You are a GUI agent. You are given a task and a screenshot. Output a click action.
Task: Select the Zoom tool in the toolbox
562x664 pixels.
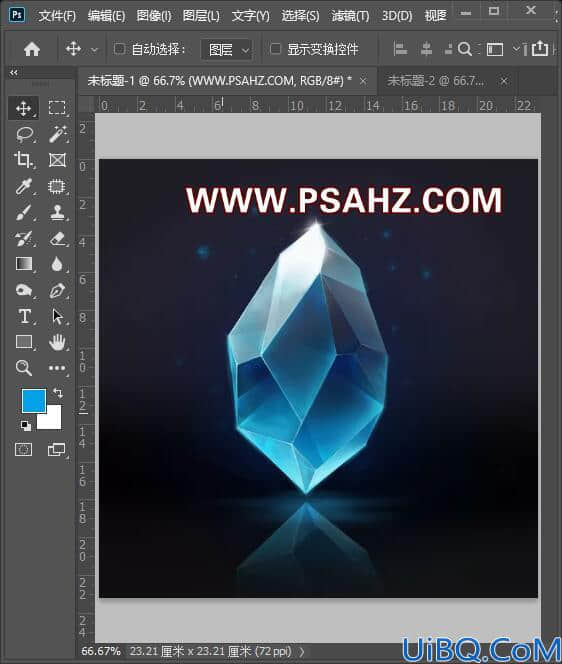pyautogui.click(x=23, y=368)
